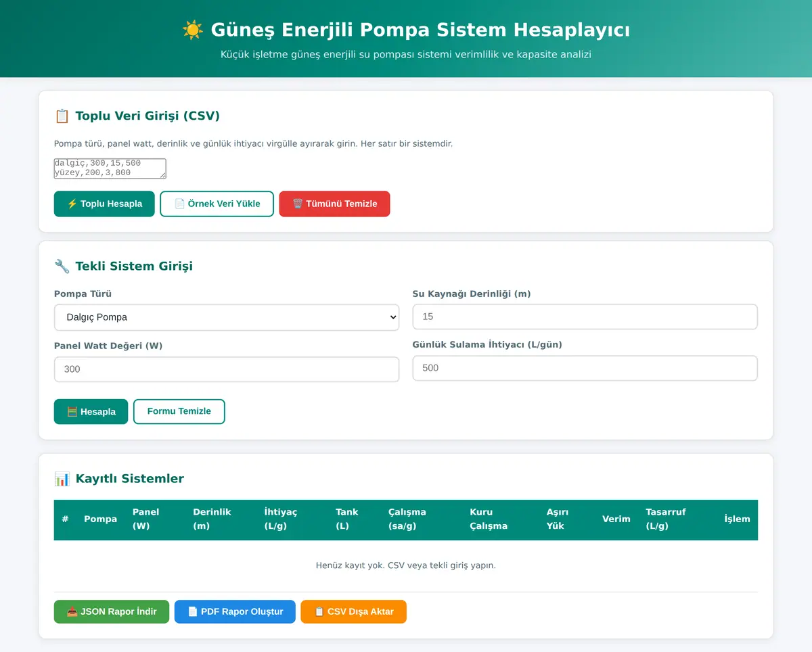Screen dimensions: 812x652
Task: Click the Pompa column header
Action: [x=101, y=519]
